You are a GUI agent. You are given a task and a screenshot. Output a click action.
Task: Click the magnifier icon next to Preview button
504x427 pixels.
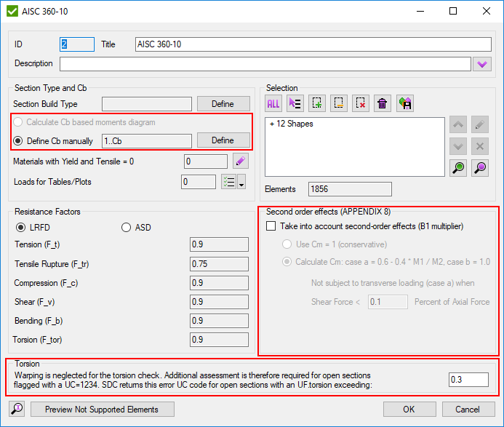click(x=17, y=409)
